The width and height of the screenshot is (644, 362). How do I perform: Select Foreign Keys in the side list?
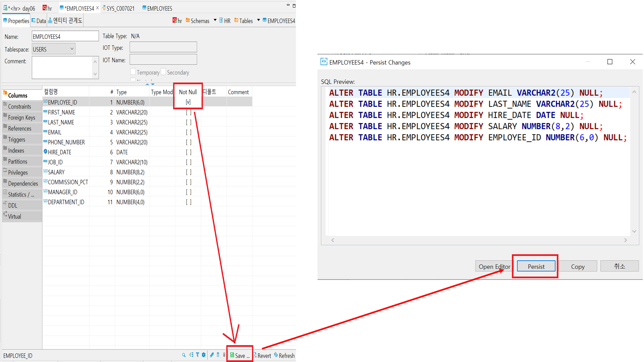(22, 117)
